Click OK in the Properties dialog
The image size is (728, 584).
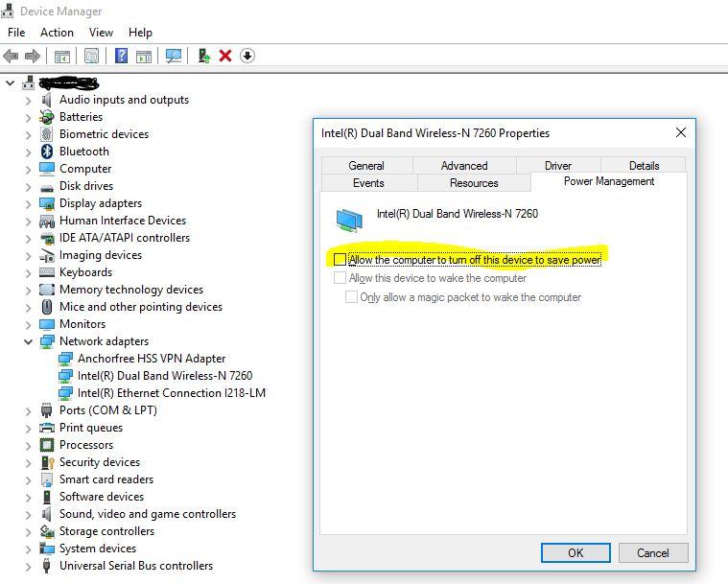575,553
